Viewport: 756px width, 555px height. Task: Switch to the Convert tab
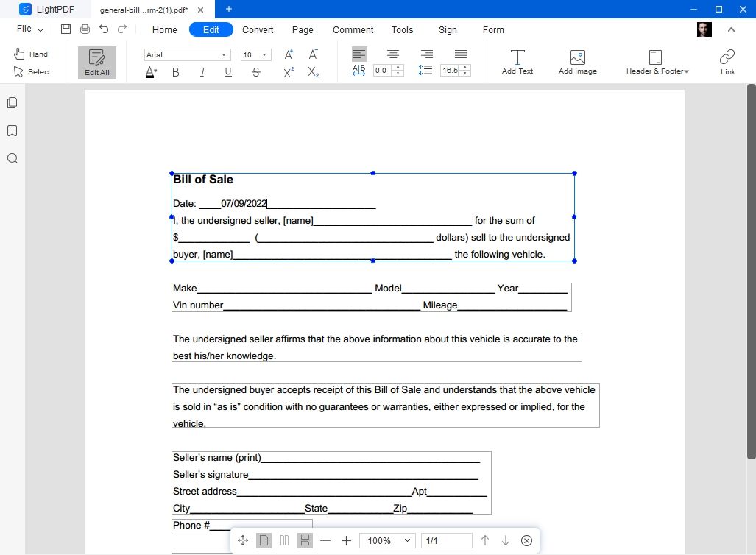point(258,30)
